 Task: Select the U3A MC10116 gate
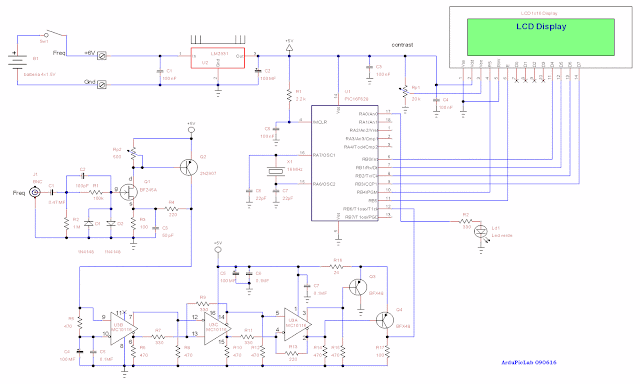(298, 325)
